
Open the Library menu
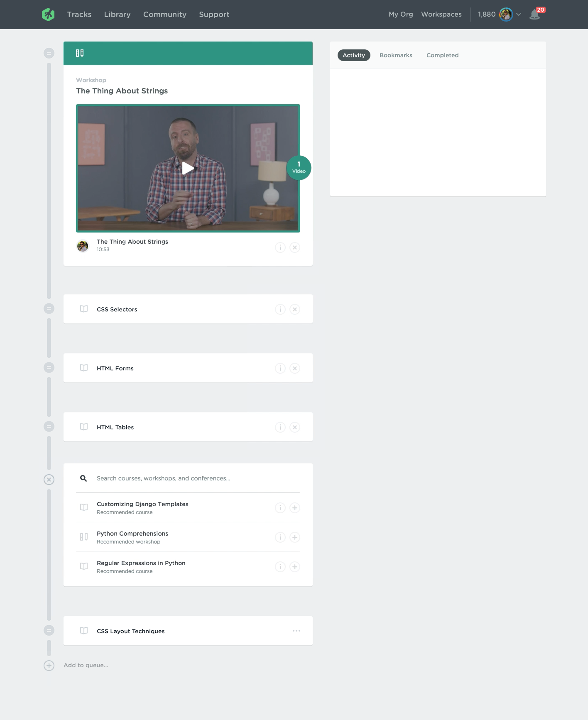[x=117, y=15]
